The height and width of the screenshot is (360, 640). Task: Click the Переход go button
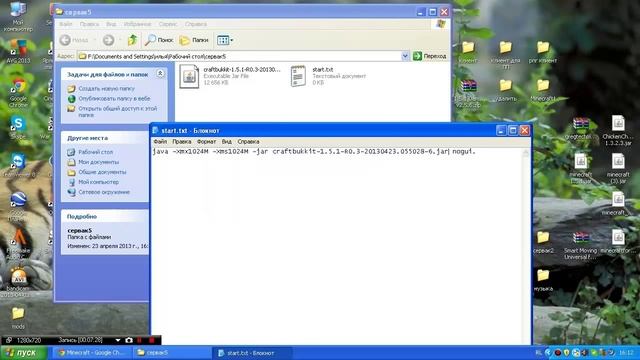[x=430, y=56]
